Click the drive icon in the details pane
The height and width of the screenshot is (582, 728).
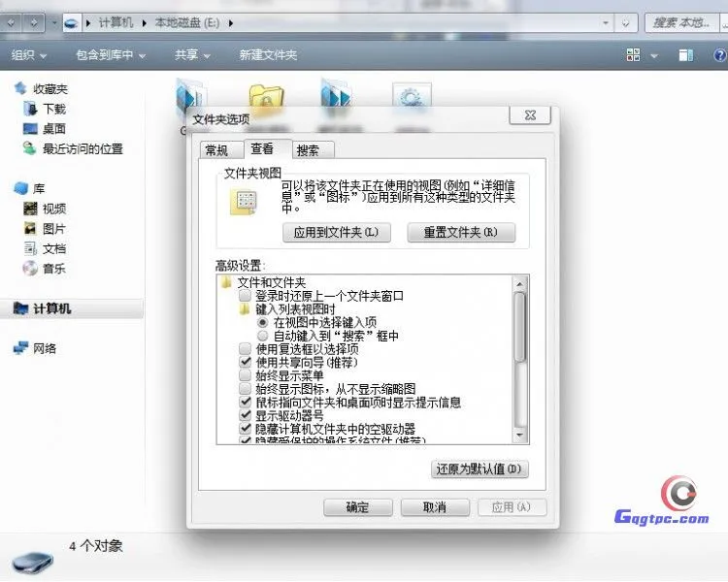(x=32, y=561)
